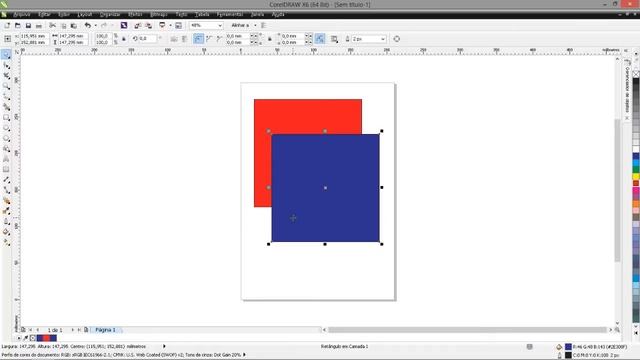The height and width of the screenshot is (360, 640).
Task: Click the Convert to Curves circle icon
Action: pos(396,39)
